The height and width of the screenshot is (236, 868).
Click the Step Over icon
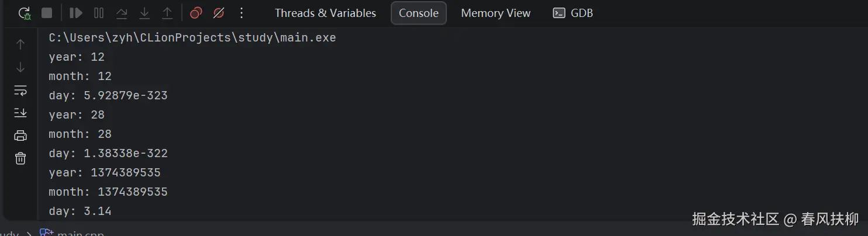122,13
